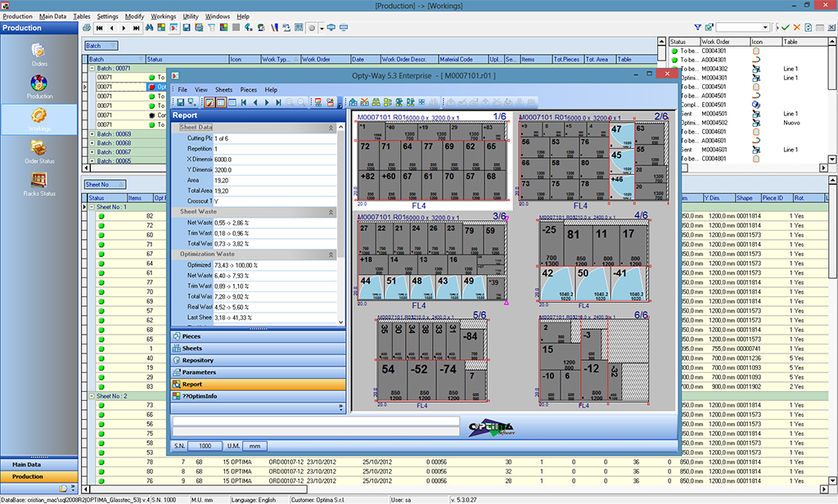Click the Work Order column header in the batch table
This screenshot has height=504, width=838.
pyautogui.click(x=326, y=60)
